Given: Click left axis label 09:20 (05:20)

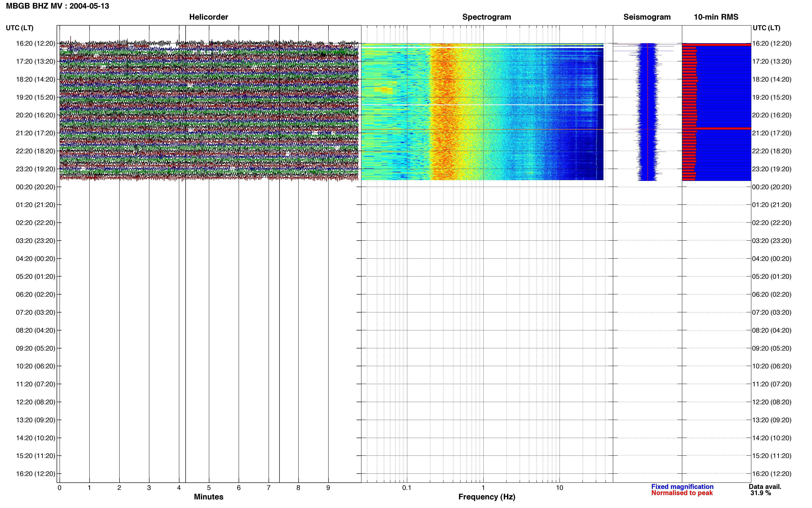Looking at the screenshot, I should (36, 348).
